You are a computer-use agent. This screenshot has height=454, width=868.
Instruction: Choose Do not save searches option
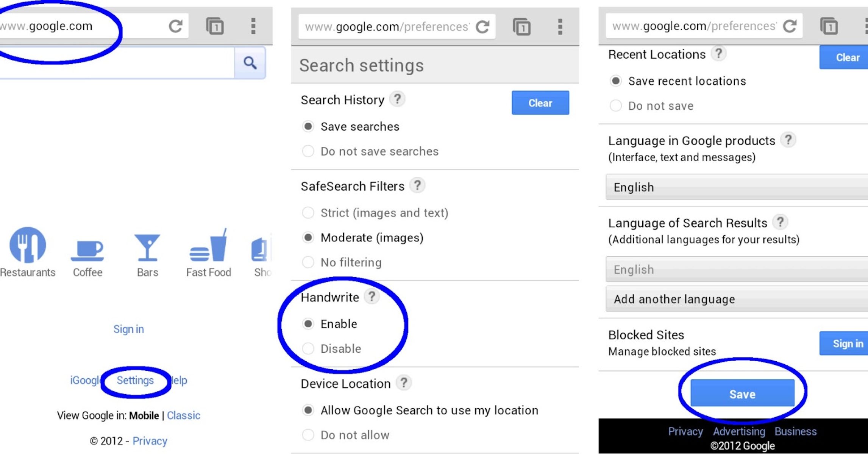[x=308, y=151]
